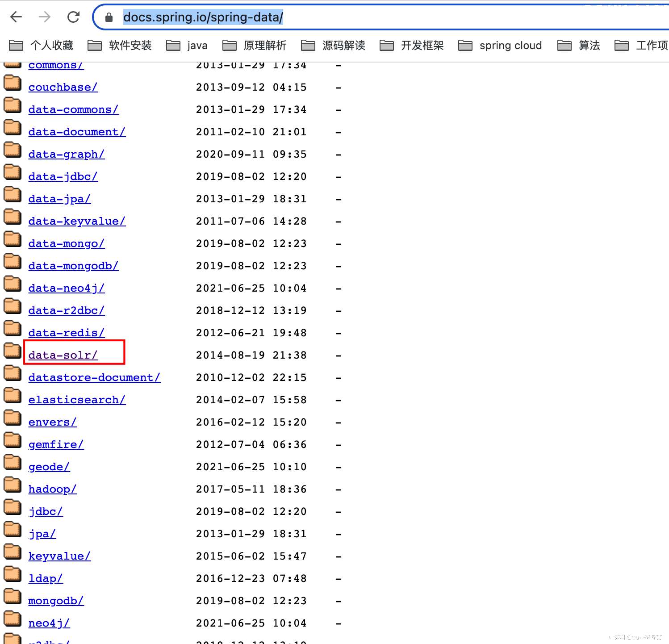
Task: Go back to the previous page
Action: coord(16,17)
